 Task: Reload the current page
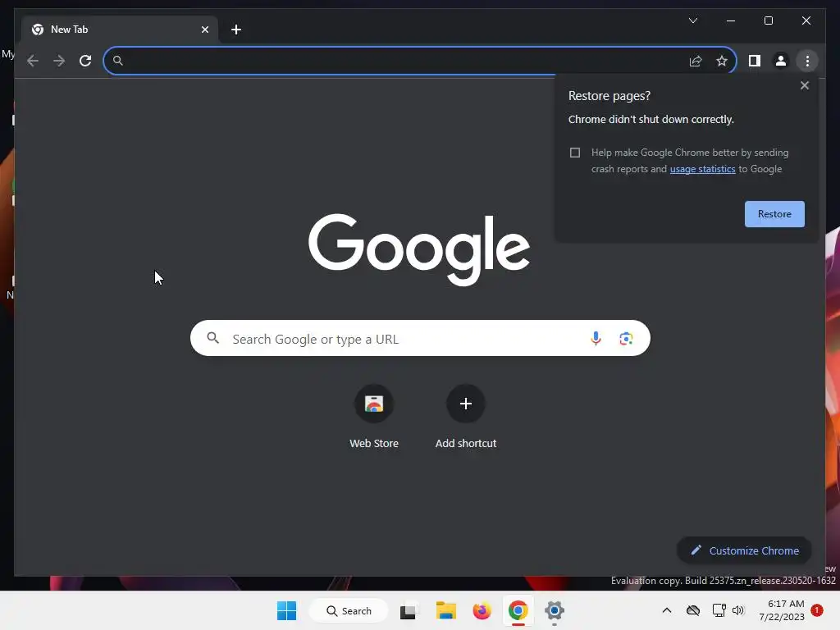click(x=85, y=61)
